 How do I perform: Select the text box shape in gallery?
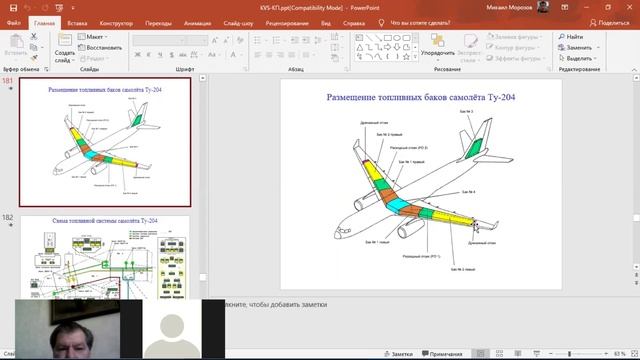click(360, 38)
